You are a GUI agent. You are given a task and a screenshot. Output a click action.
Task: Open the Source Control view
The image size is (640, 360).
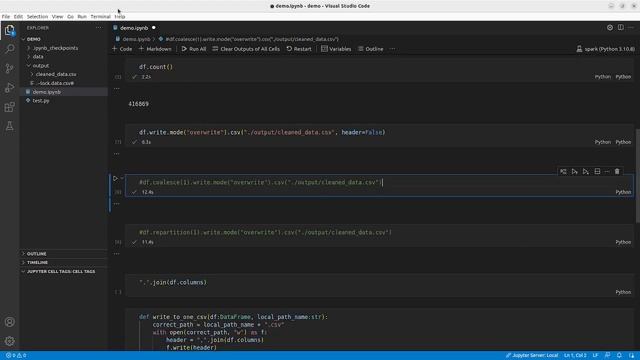tap(9, 68)
